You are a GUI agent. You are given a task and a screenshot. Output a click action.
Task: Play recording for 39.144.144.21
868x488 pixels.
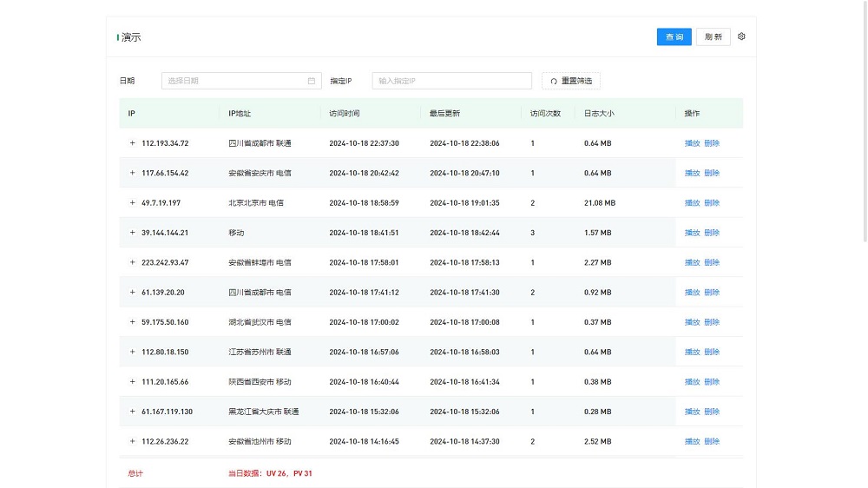692,234
